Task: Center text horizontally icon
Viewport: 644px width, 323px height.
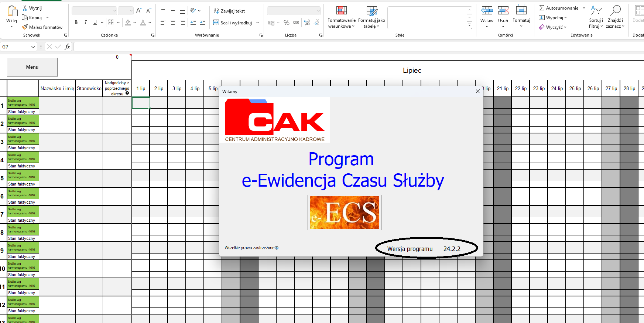Action: pos(173,23)
